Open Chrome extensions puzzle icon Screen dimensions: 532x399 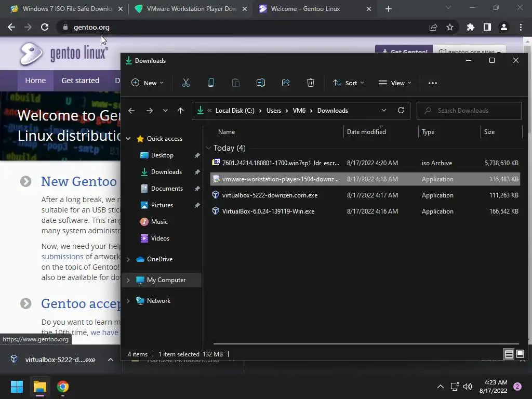(x=471, y=27)
